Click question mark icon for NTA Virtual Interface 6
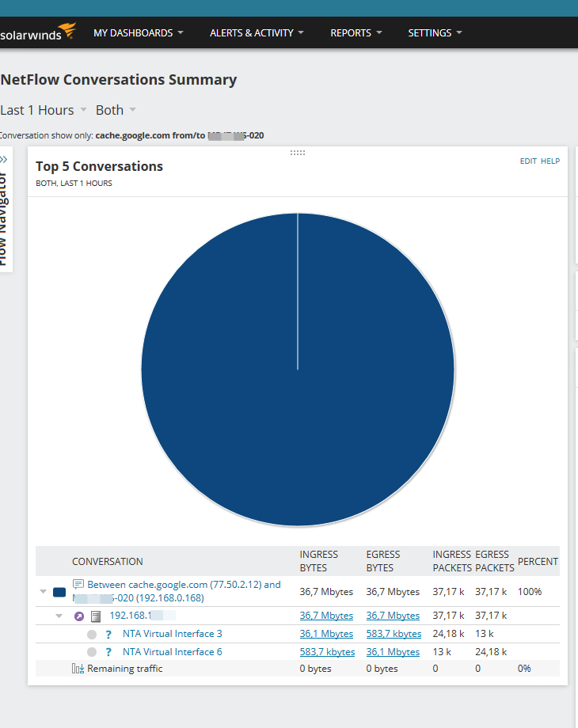Image resolution: width=578 pixels, height=728 pixels. click(108, 652)
